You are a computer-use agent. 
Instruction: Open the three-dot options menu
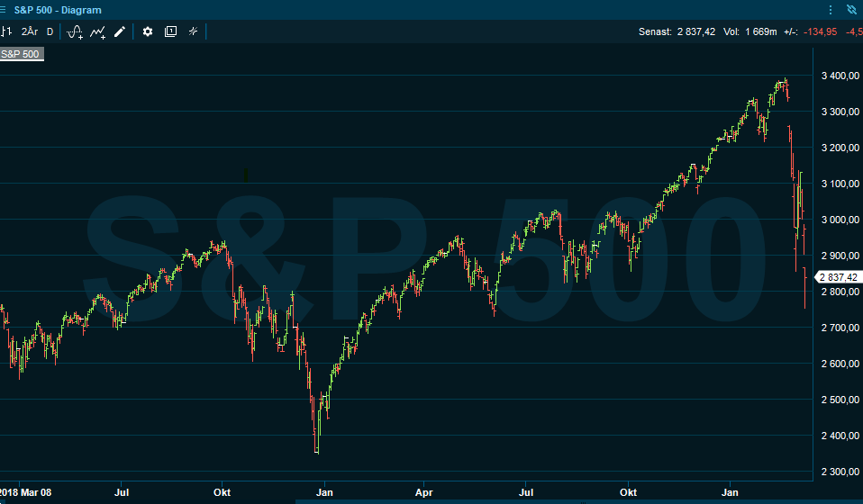(x=831, y=10)
